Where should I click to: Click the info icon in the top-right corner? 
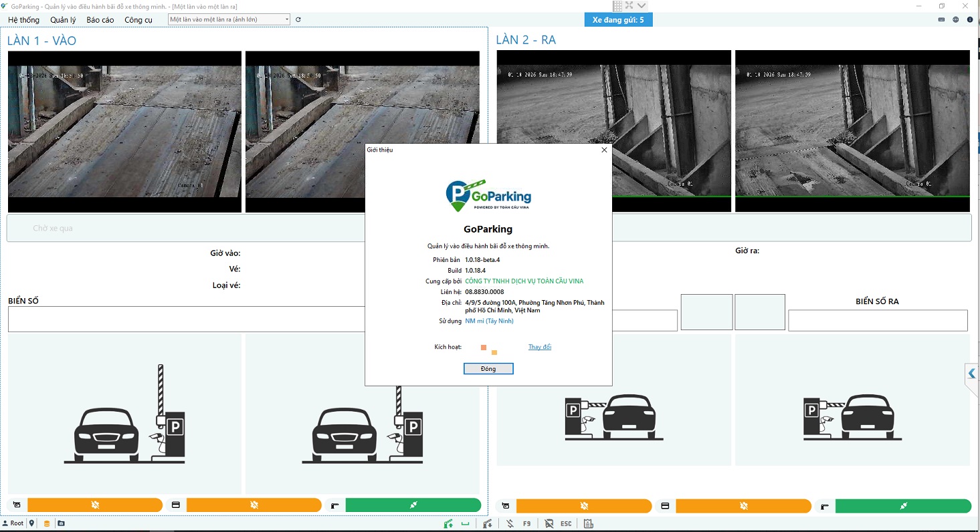point(970,19)
